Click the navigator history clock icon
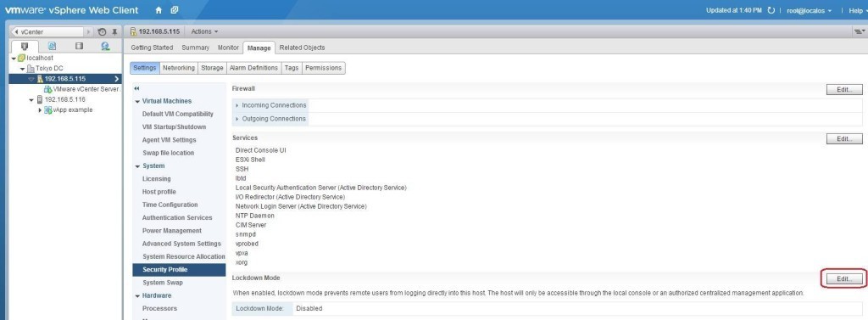Viewport: 868px width, 320px height. pyautogui.click(x=102, y=31)
